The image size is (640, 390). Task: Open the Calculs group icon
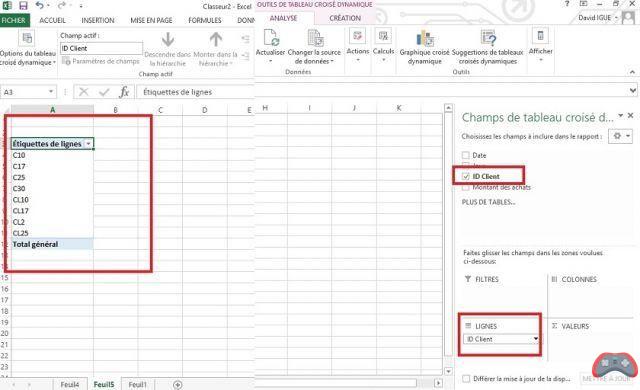383,36
